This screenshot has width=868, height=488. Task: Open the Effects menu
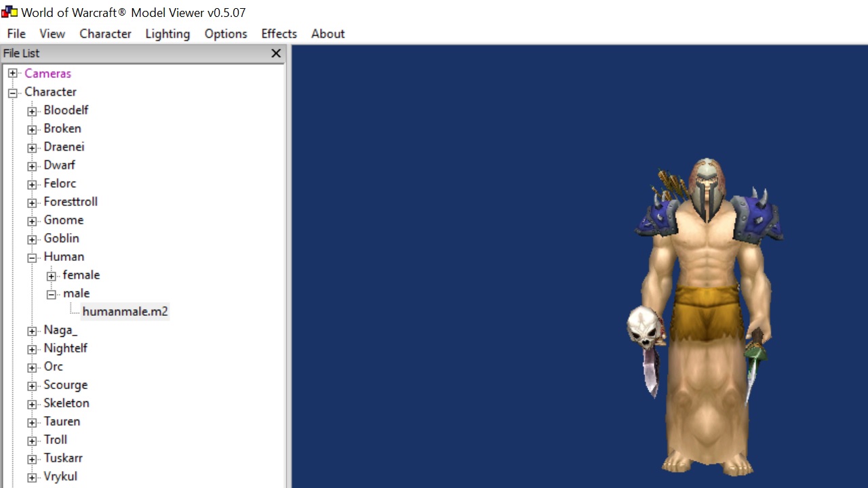click(x=279, y=33)
